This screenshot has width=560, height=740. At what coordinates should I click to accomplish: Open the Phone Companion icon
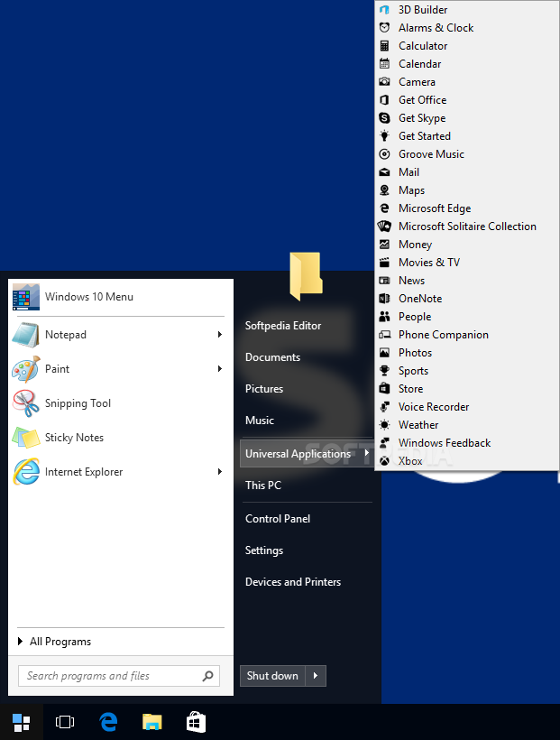pyautogui.click(x=384, y=335)
